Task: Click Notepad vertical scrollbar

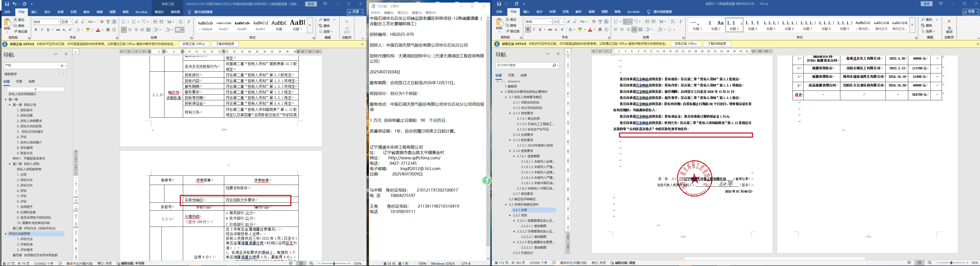Action: click(x=488, y=138)
